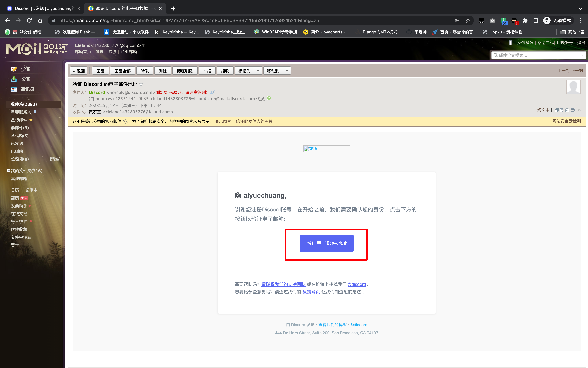This screenshot has width=588, height=368.
Task: Open tab search chevron in title bar
Action: (581, 9)
